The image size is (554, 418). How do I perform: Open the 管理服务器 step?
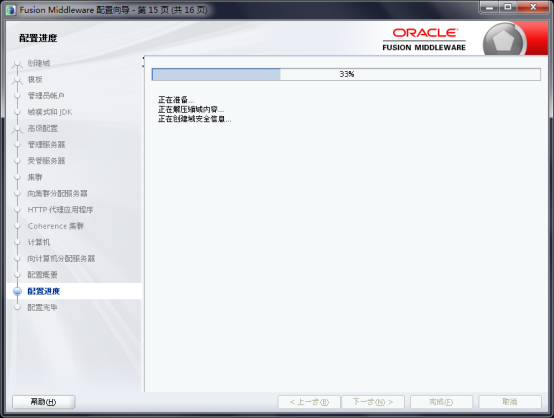46,145
